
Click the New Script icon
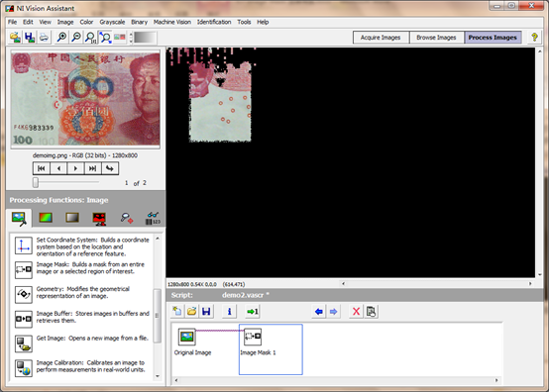click(177, 311)
